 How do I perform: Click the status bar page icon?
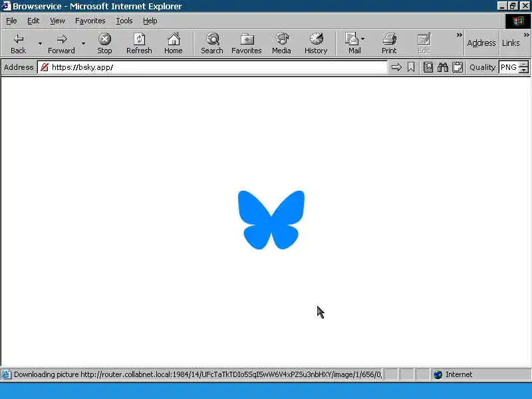(x=6, y=374)
